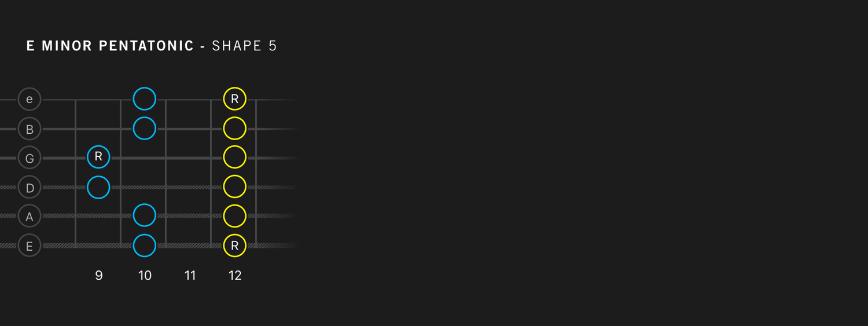868x326 pixels.
Task: Click the yellow note at fret 12, B string
Action: point(235,128)
